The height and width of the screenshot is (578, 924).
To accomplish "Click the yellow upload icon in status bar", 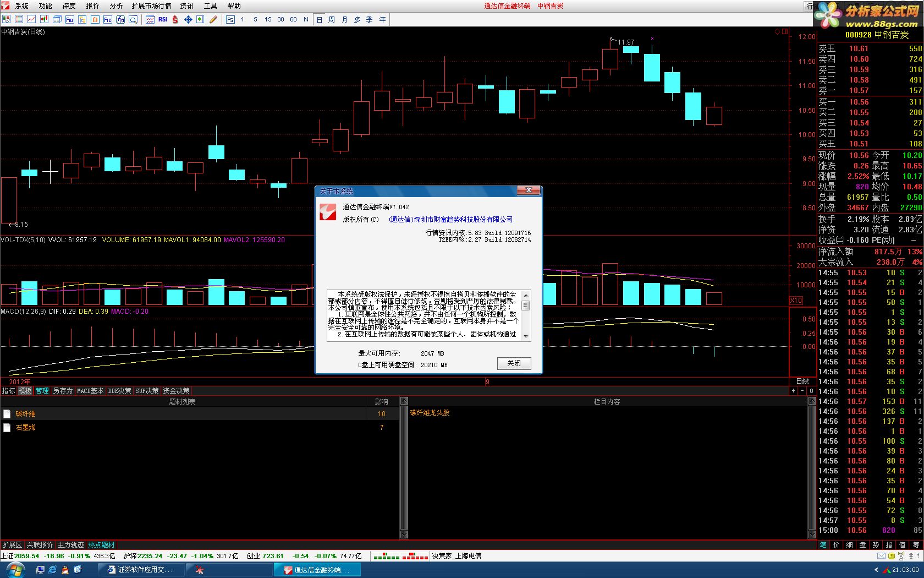I will click(x=892, y=556).
